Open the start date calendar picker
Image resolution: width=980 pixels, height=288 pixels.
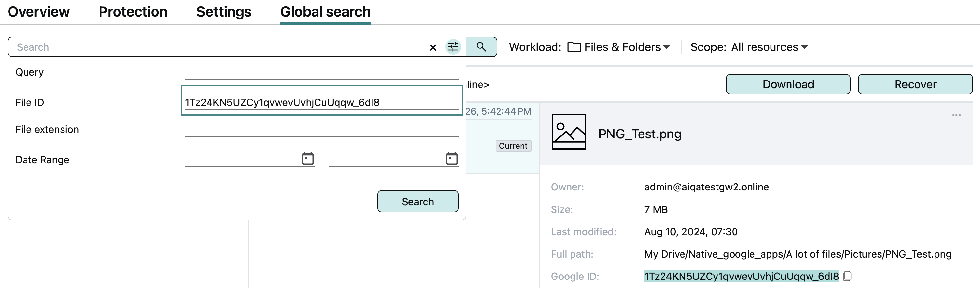[x=307, y=159]
